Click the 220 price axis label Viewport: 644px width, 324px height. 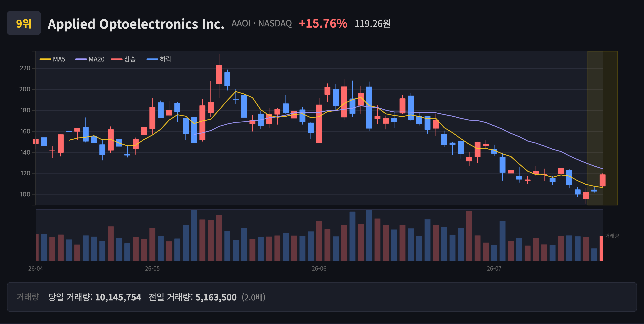click(x=25, y=68)
